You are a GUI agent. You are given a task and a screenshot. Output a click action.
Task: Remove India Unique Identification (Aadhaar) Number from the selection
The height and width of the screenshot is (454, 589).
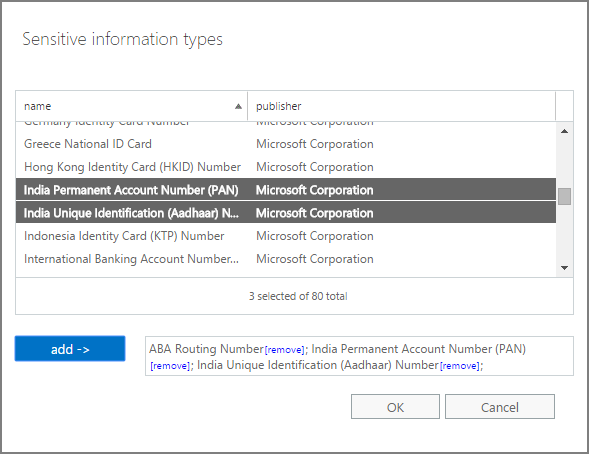point(460,366)
